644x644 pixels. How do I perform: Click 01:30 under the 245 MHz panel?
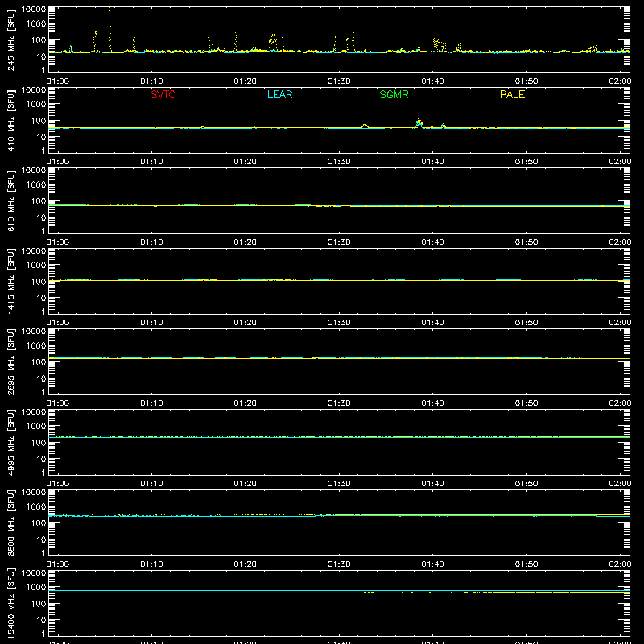tap(339, 81)
